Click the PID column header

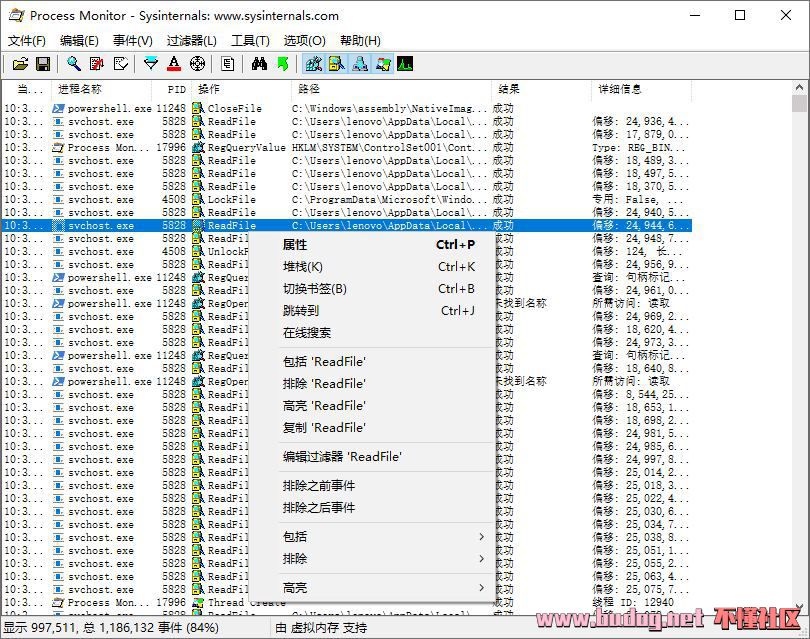(172, 89)
